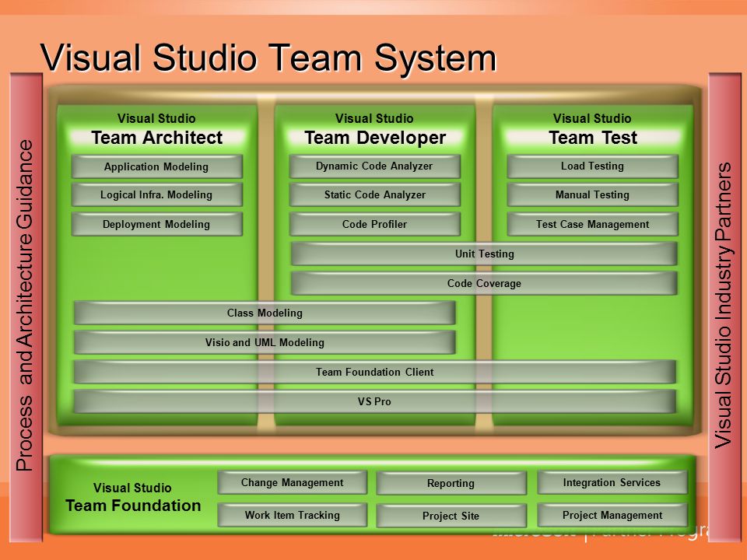Image resolution: width=747 pixels, height=560 pixels.
Task: Click the Team Foundation heading text
Action: pos(133,506)
